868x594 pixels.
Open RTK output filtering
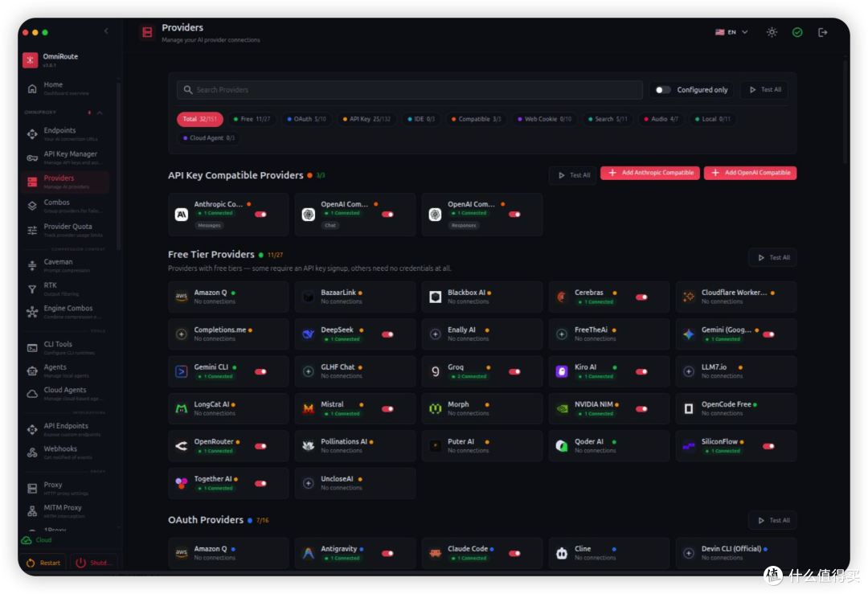click(67, 289)
